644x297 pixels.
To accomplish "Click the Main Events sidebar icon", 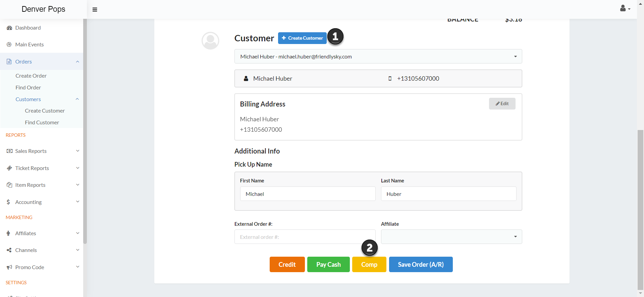I will click(9, 45).
